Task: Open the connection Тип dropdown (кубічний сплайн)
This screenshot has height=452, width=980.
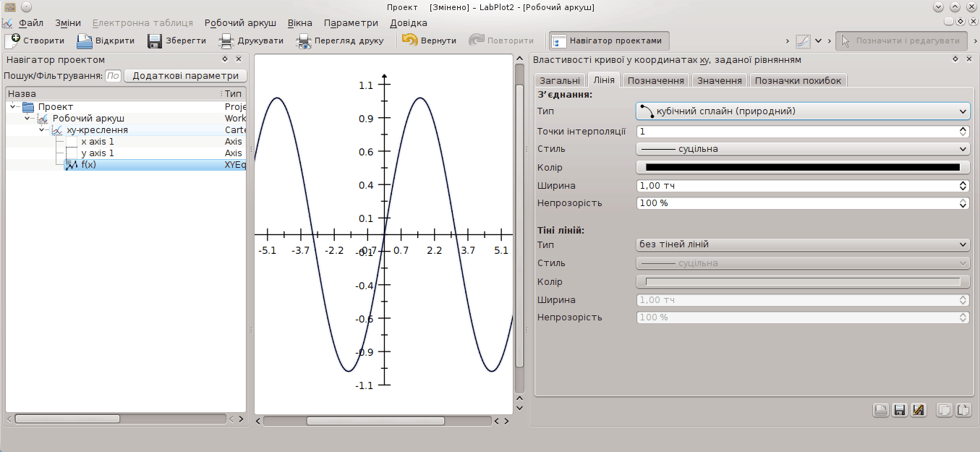Action: [802, 111]
